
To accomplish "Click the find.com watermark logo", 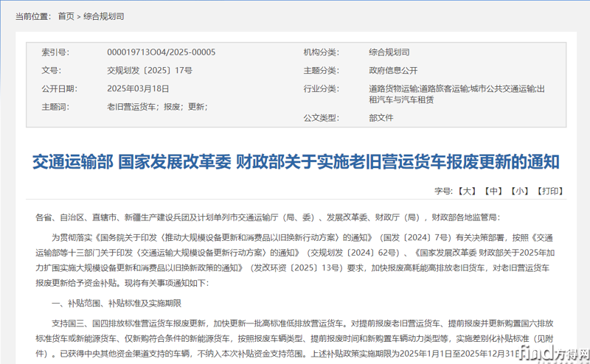I will pyautogui.click(x=549, y=353).
